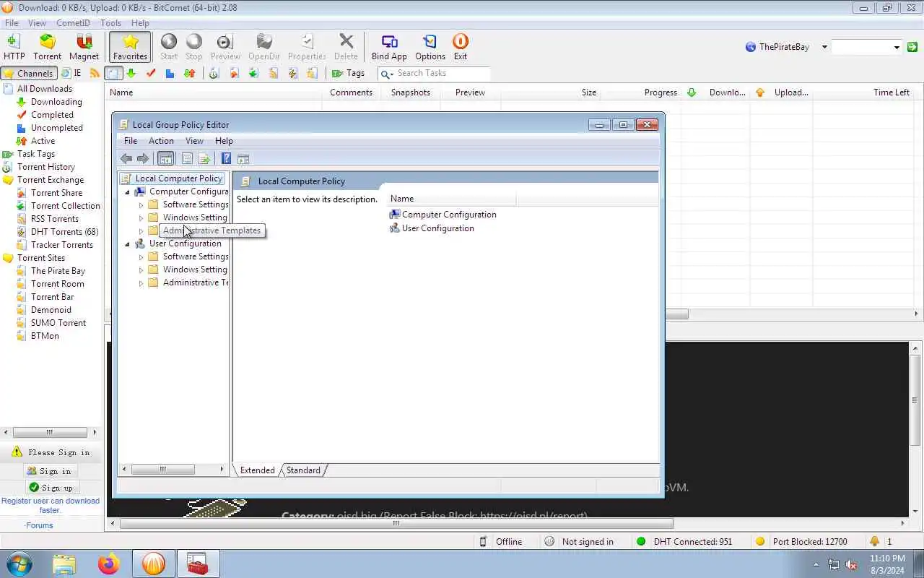Click the toolbox app icon in taskbar

coord(197,564)
